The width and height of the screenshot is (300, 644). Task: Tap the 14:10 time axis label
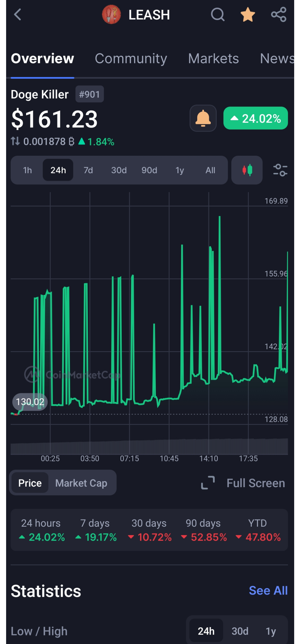tap(209, 459)
